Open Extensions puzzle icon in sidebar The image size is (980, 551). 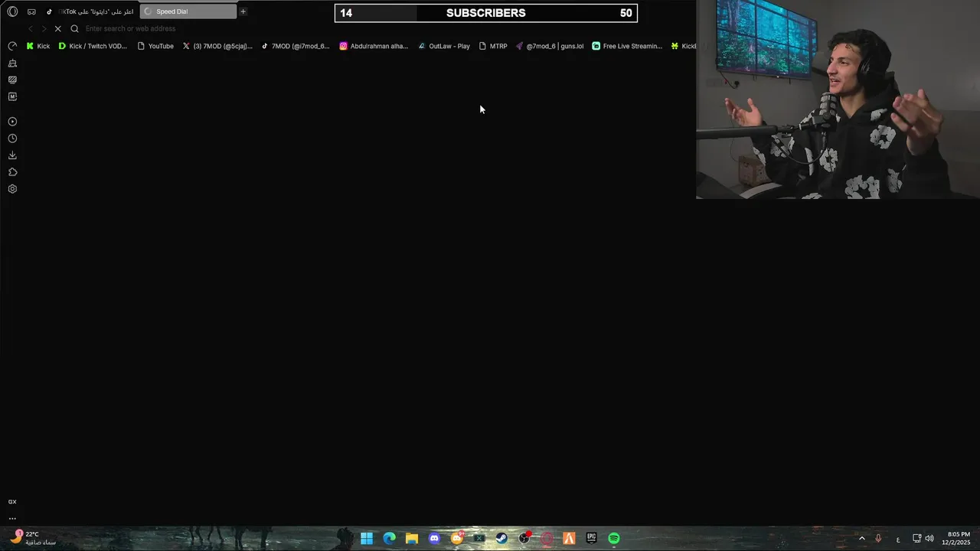click(x=12, y=172)
